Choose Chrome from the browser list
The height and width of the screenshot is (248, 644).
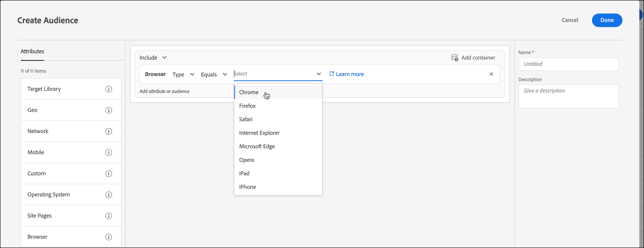click(248, 92)
